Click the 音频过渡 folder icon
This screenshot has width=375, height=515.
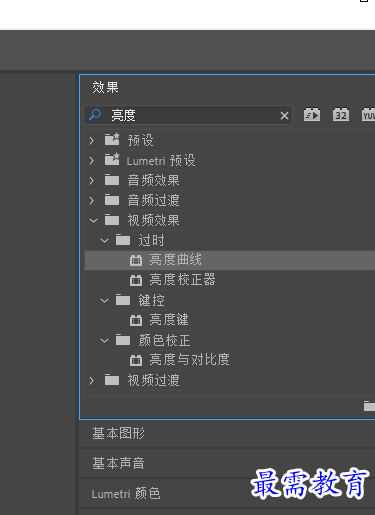pos(112,200)
